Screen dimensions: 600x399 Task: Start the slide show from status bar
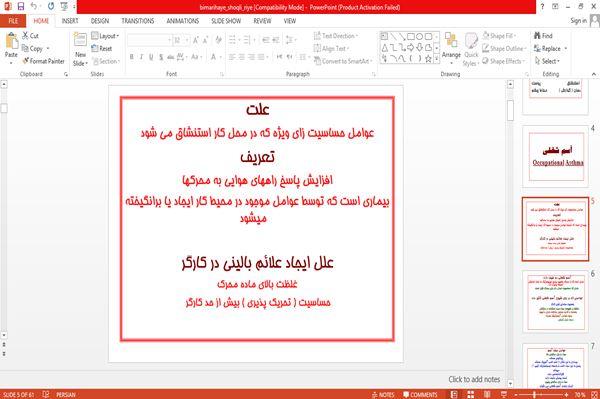pyautogui.click(x=504, y=394)
